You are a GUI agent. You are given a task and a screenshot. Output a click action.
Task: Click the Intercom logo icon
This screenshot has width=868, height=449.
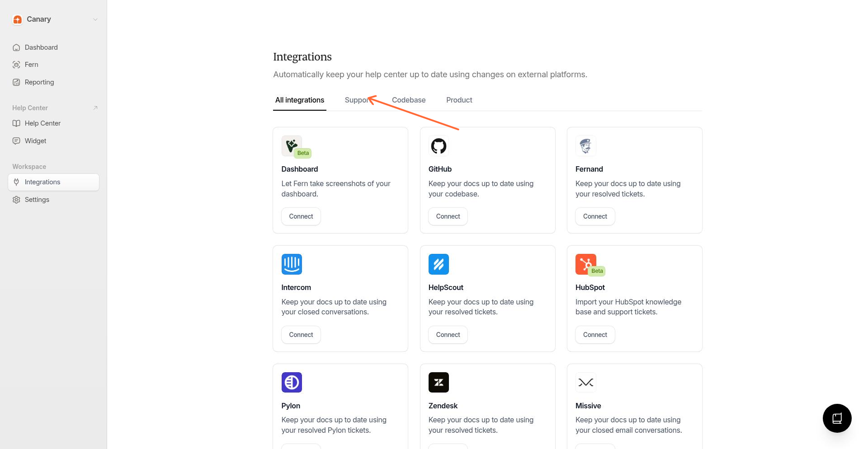[x=292, y=264]
